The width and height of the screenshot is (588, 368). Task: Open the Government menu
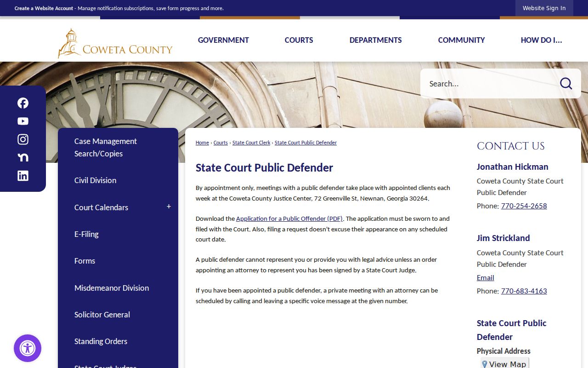click(x=223, y=40)
